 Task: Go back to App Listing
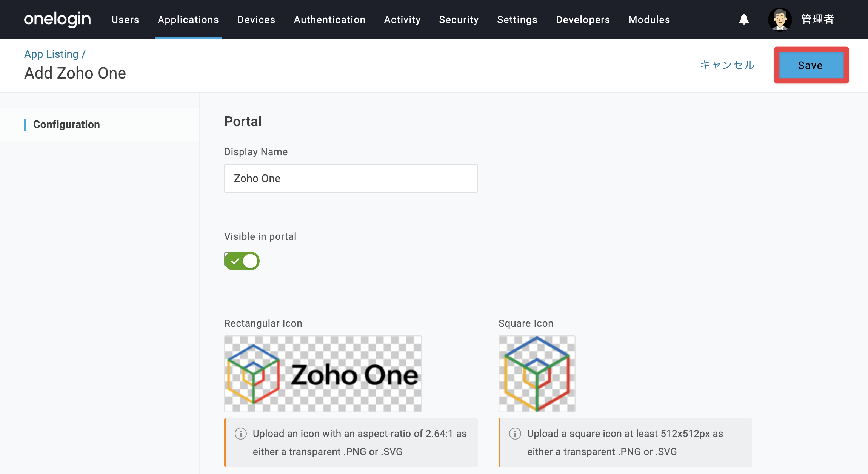51,54
